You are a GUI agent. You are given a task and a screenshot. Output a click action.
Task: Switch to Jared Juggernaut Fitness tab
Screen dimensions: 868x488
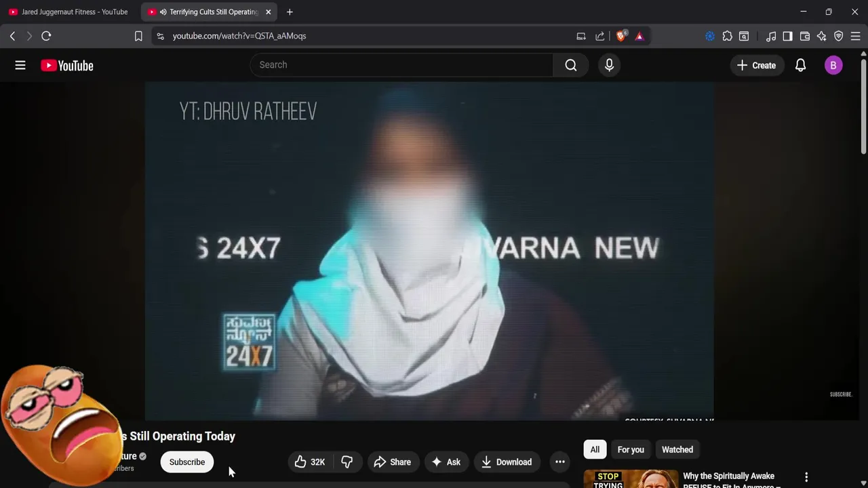[x=68, y=12]
